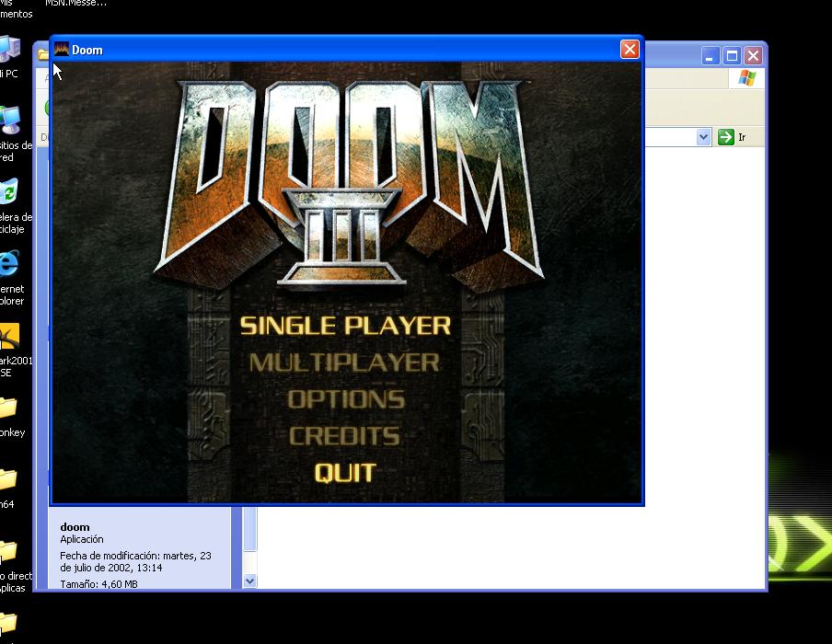The image size is (832, 644).
Task: Start a Single Player game
Action: [345, 326]
